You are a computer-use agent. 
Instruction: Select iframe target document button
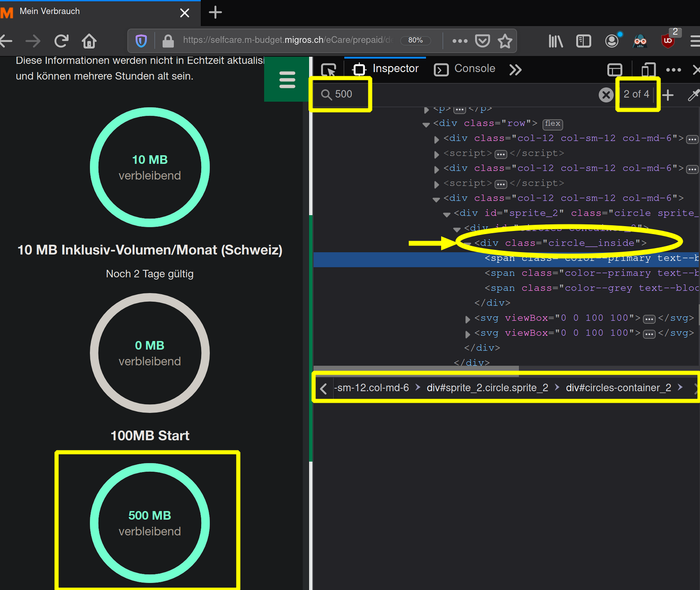click(x=615, y=70)
